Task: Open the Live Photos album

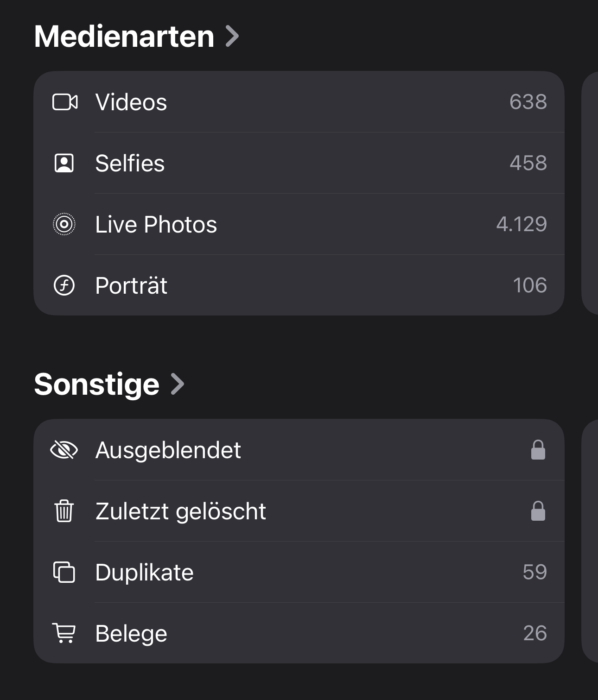Action: coord(156,224)
